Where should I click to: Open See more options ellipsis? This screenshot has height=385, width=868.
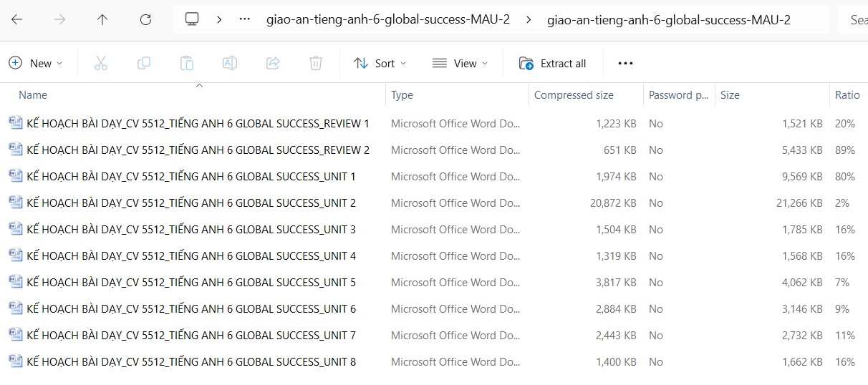[x=625, y=63]
